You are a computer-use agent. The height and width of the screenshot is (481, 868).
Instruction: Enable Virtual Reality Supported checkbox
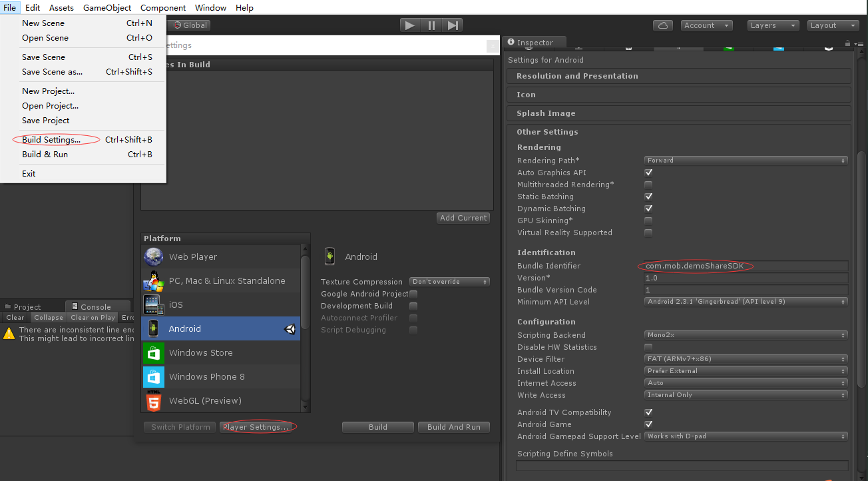[648, 233]
